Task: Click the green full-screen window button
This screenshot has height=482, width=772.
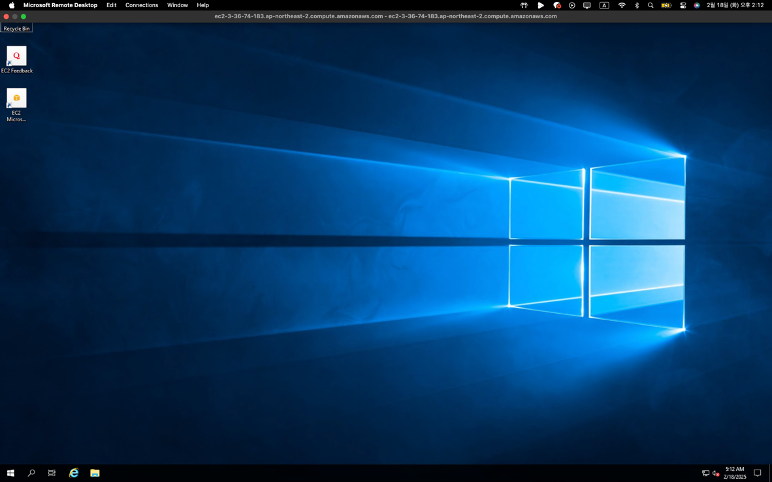Action: (23, 16)
